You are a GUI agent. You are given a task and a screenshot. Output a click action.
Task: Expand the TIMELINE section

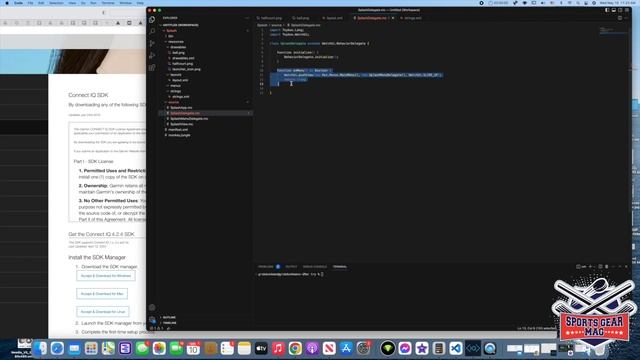[x=170, y=323]
